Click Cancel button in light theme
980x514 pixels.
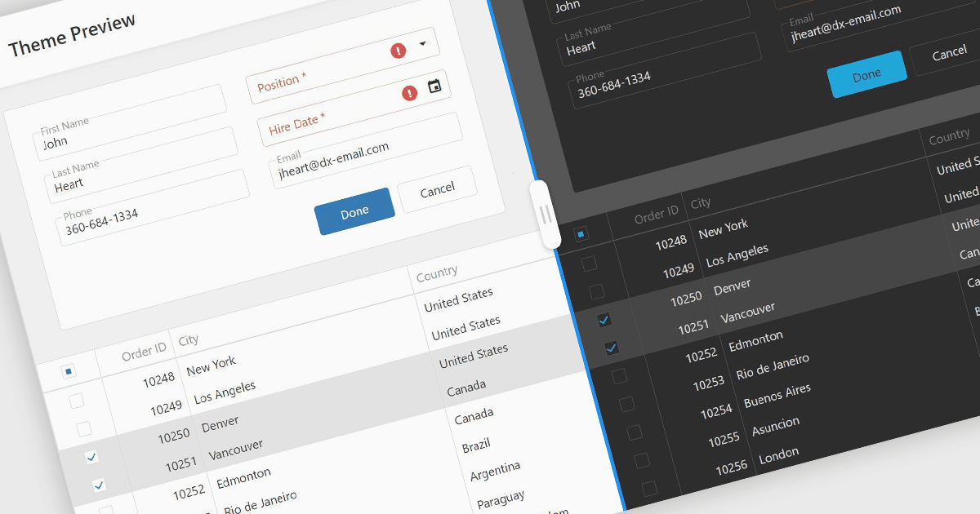437,189
